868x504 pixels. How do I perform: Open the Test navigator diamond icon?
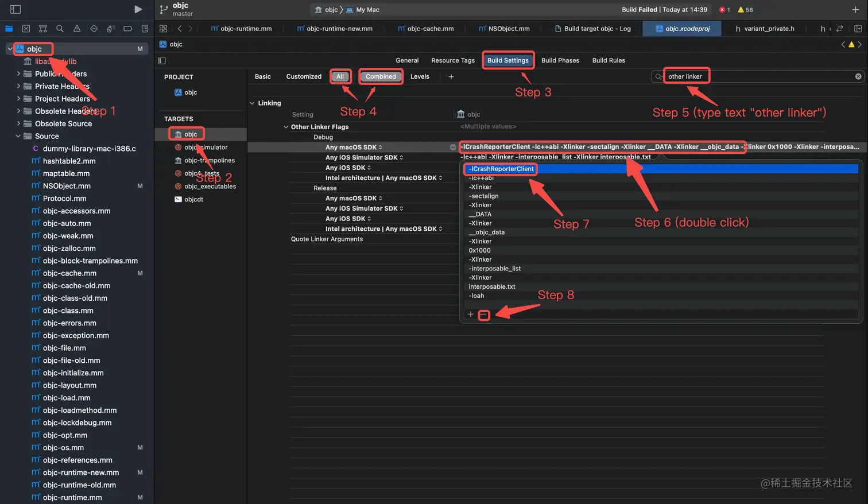click(94, 29)
